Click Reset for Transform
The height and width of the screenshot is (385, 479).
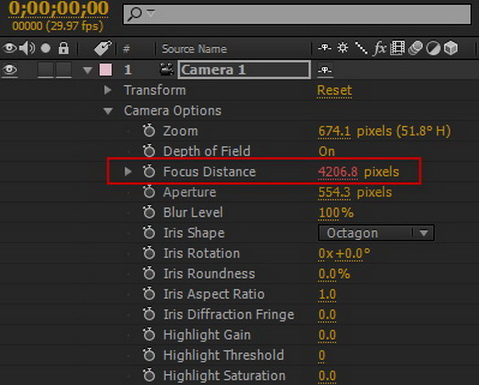pyautogui.click(x=334, y=90)
